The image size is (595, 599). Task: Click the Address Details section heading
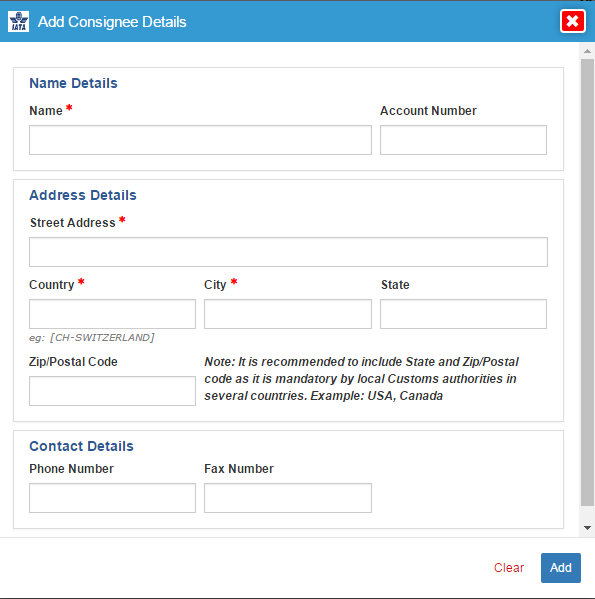[x=83, y=195]
